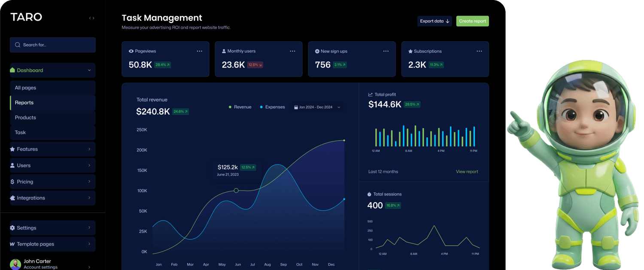
Task: Click the magnifier icon in the search bar
Action: coord(18,45)
